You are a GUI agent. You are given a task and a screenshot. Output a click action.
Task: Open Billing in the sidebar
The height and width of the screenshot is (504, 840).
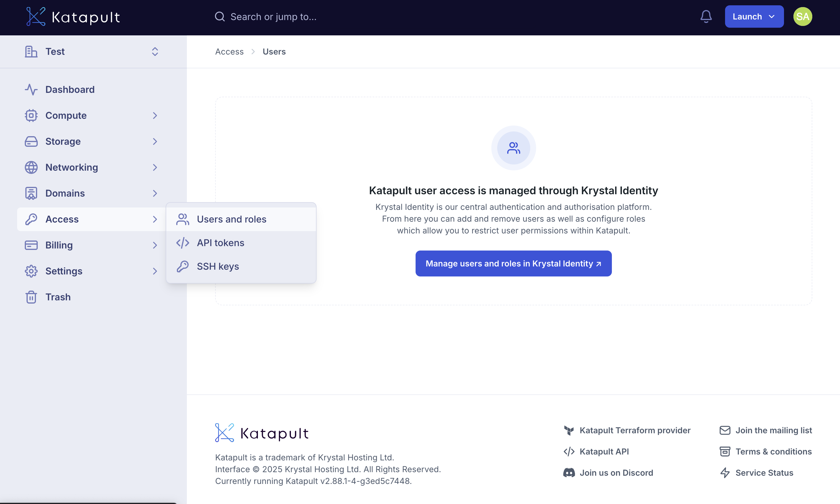click(x=92, y=245)
